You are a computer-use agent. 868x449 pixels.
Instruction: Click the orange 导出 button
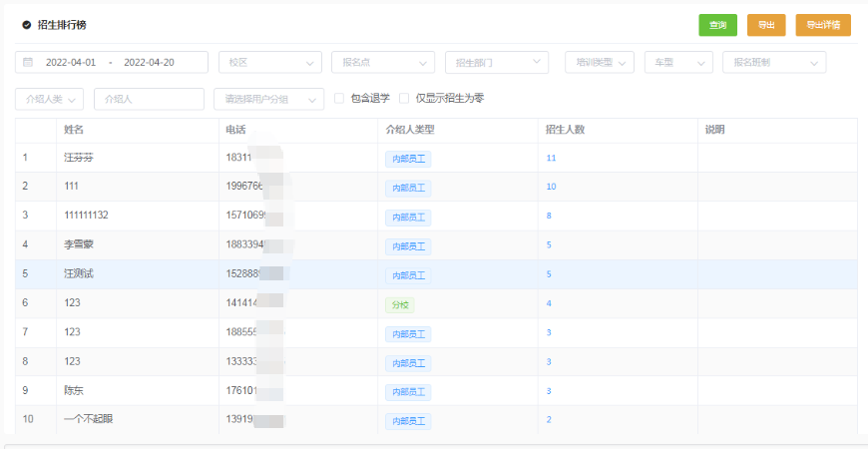pos(766,25)
